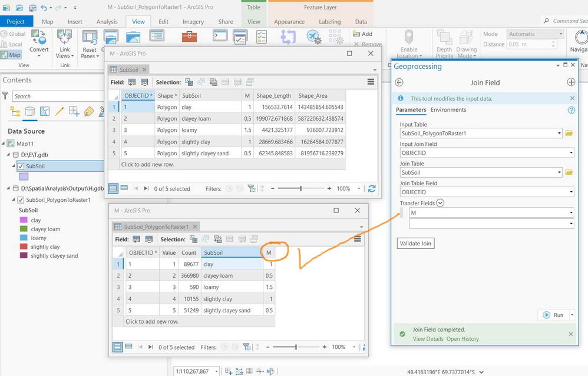Open the Project tab
The width and height of the screenshot is (588, 376).
coord(16,22)
